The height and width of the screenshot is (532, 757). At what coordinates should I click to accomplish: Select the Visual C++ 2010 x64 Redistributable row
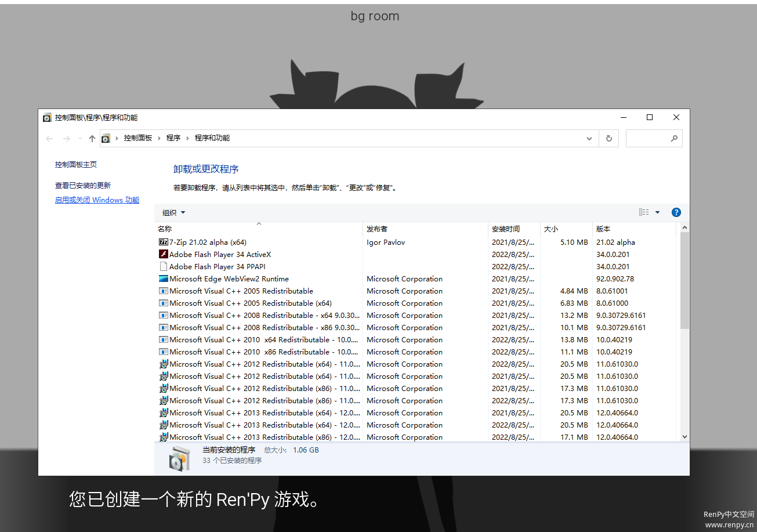pos(416,339)
